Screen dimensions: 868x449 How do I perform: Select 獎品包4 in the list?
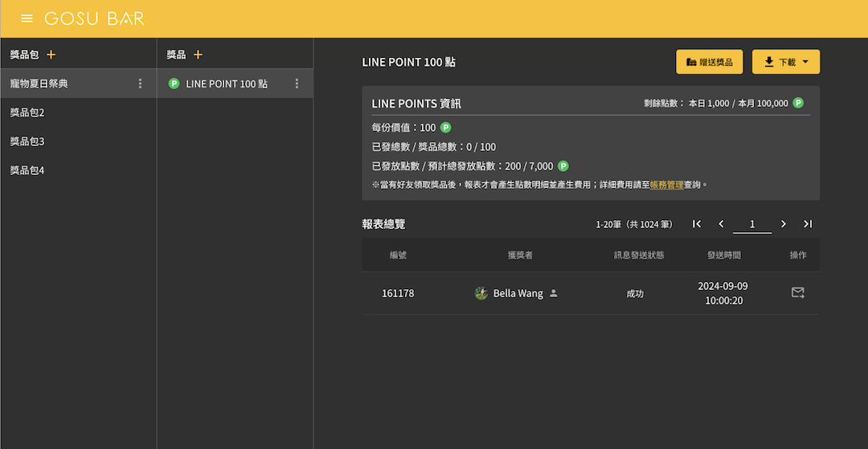pyautogui.click(x=79, y=169)
